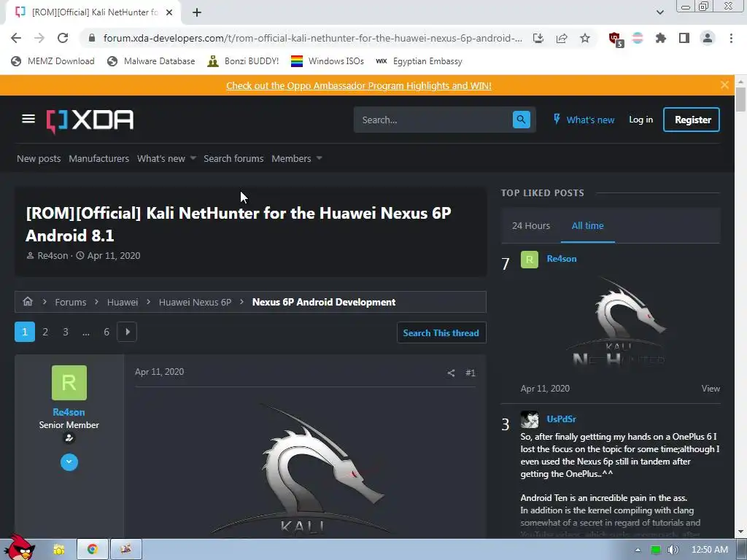This screenshot has height=560, width=747.
Task: Open Chrome three-dot menu
Action: tap(731, 38)
